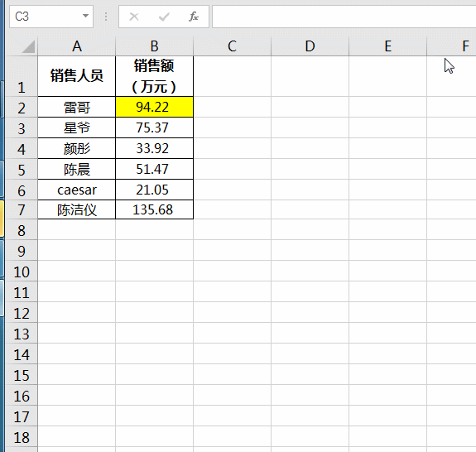Viewport: 476px width, 452px height.
Task: Click empty cell C3 beside 75.37
Action: click(x=233, y=127)
